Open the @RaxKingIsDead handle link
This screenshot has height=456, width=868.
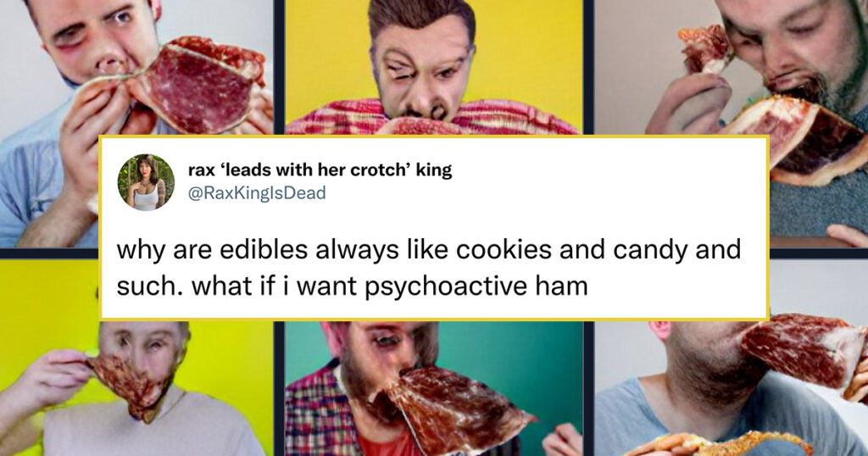pyautogui.click(x=257, y=193)
